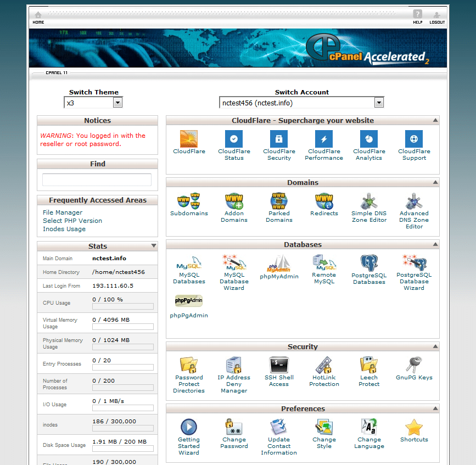This screenshot has height=465, width=476.
Task: Click the Disk Space Usage bar
Action: pos(123,449)
